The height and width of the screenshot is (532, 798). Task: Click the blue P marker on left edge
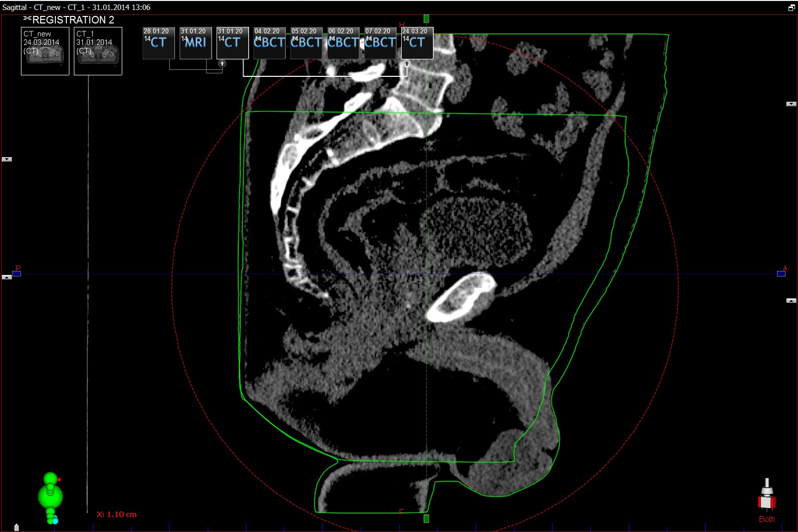[16, 273]
